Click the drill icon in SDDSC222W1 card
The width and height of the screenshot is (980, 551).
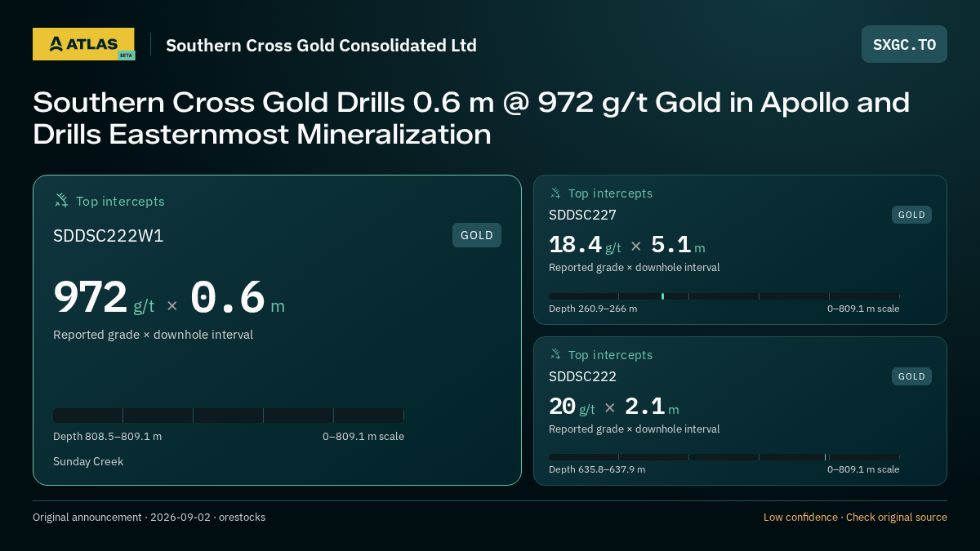click(x=61, y=200)
